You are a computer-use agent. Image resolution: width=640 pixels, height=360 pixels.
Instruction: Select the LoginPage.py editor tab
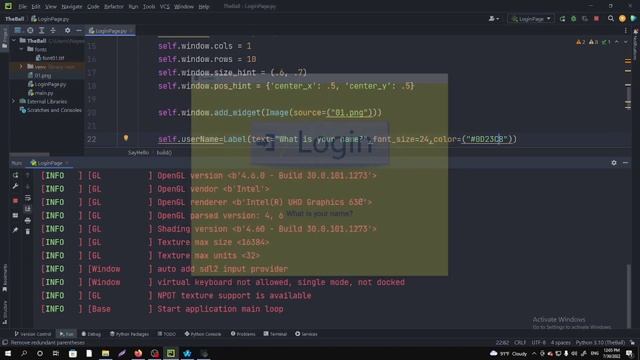click(110, 31)
